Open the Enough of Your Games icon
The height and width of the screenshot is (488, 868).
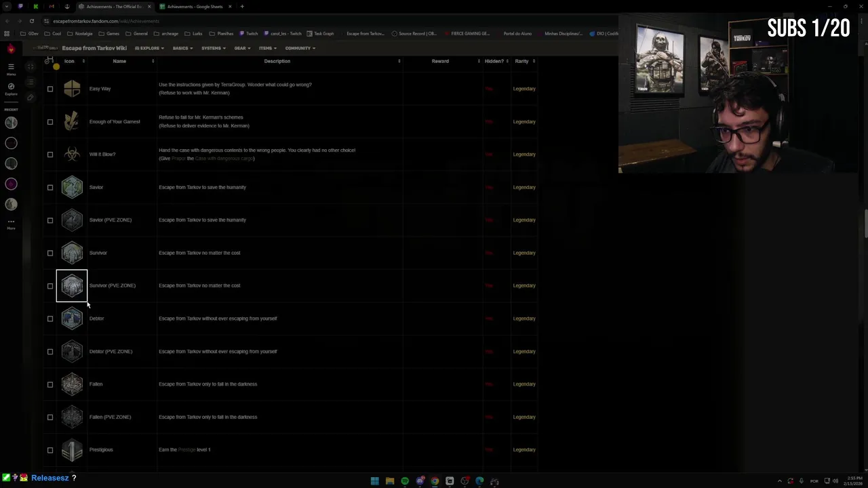(72, 121)
